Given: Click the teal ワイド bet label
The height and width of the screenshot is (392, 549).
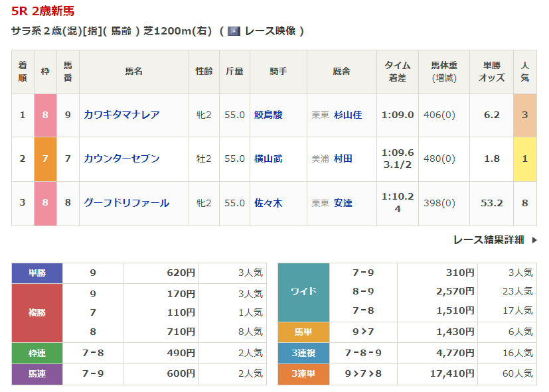Looking at the screenshot, I should pos(303,292).
